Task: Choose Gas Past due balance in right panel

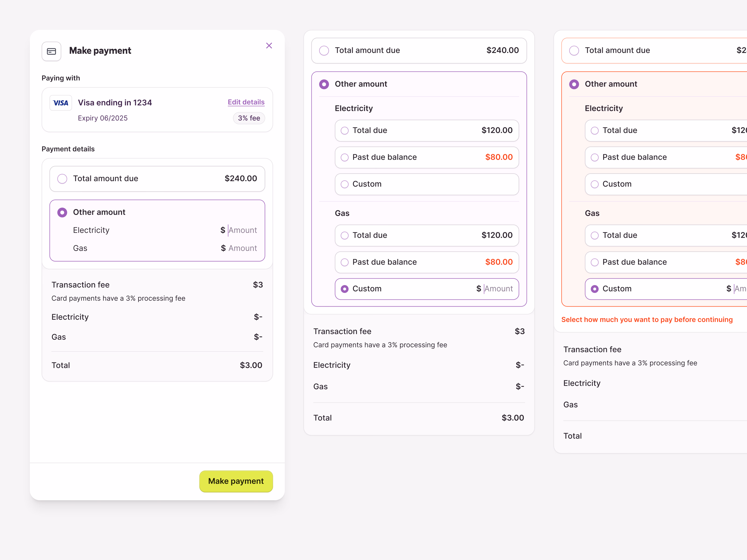Action: coord(666,262)
